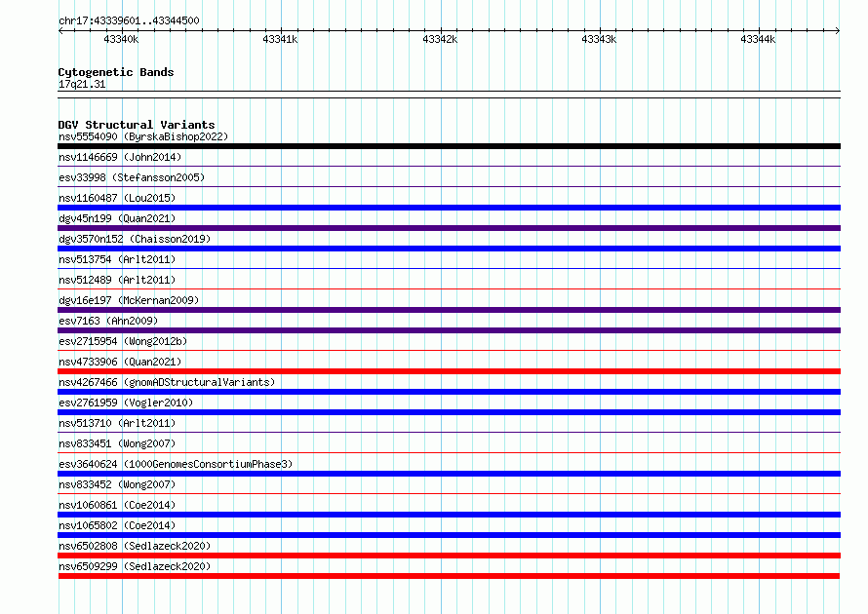This screenshot has height=614, width=868.
Task: Click red bar under nsv6509299
Action: (449, 576)
